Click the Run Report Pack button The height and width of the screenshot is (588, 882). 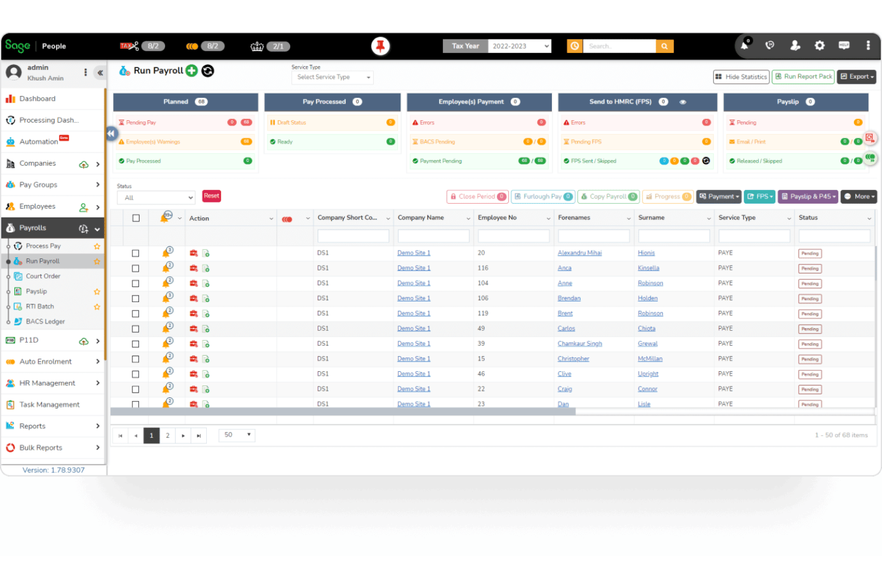pyautogui.click(x=803, y=76)
